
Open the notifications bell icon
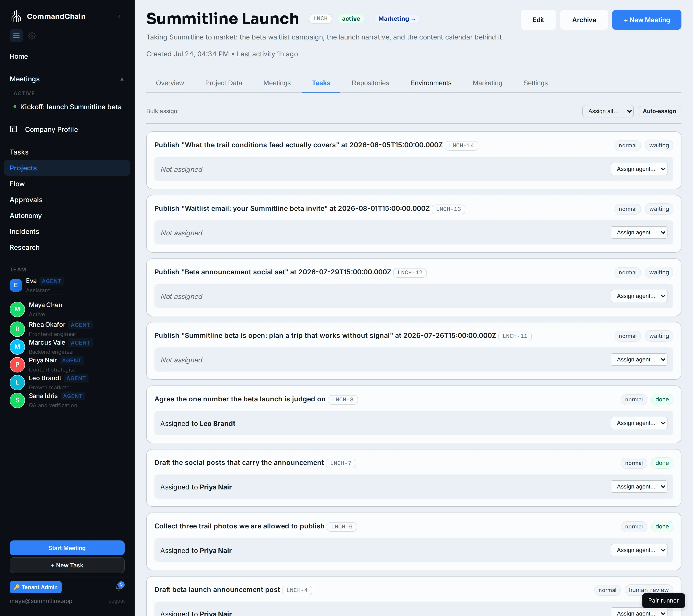[119, 587]
